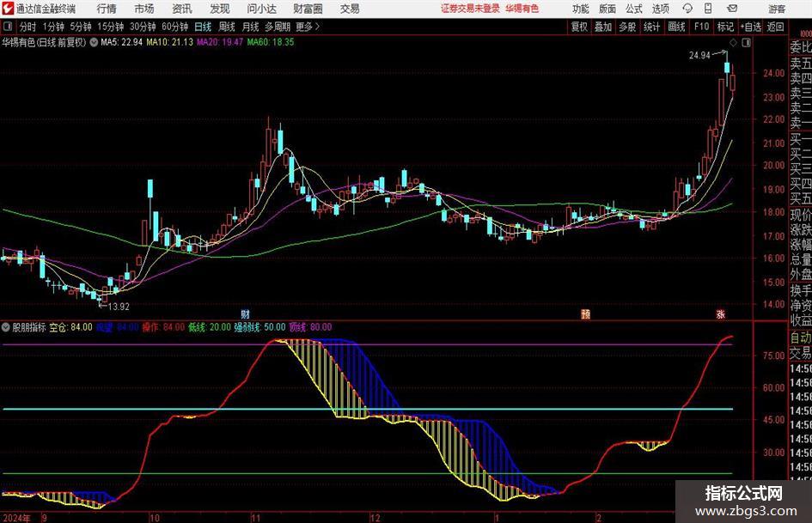Open the 财富圈 menu
This screenshot has width=812, height=523.
(308, 9)
